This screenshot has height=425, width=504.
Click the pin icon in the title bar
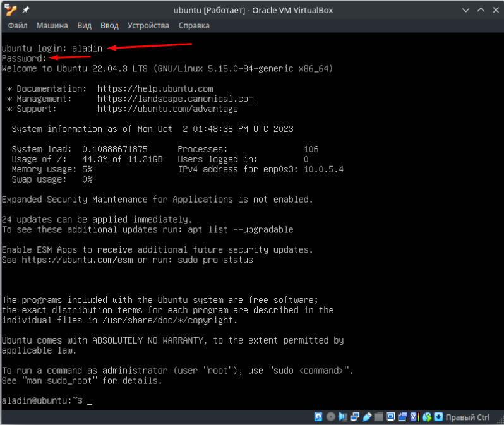click(x=26, y=10)
